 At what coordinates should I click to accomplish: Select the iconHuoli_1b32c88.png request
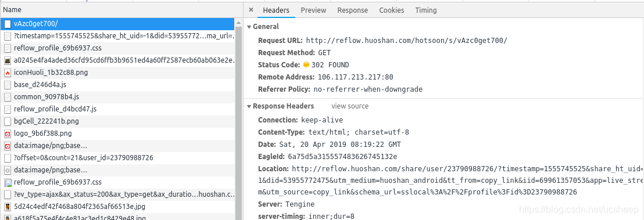pos(117,73)
